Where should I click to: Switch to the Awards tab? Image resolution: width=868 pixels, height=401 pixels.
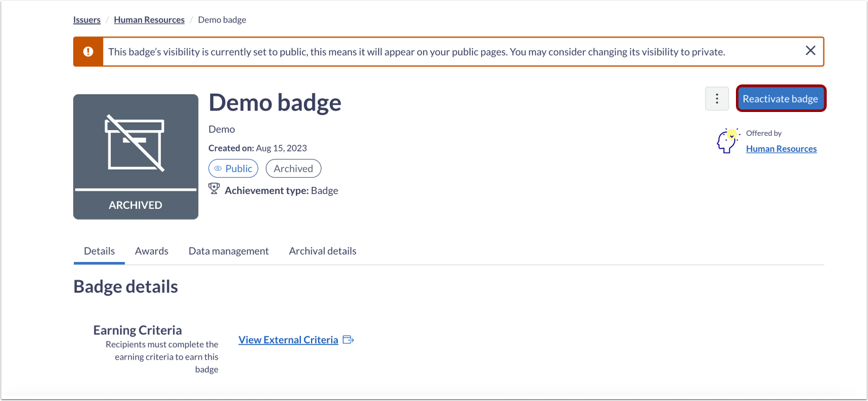pos(151,250)
